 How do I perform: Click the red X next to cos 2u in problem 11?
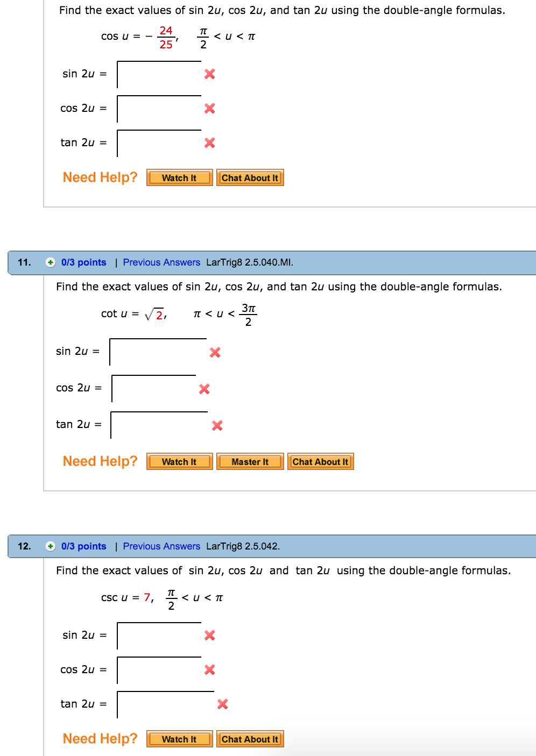(x=203, y=389)
